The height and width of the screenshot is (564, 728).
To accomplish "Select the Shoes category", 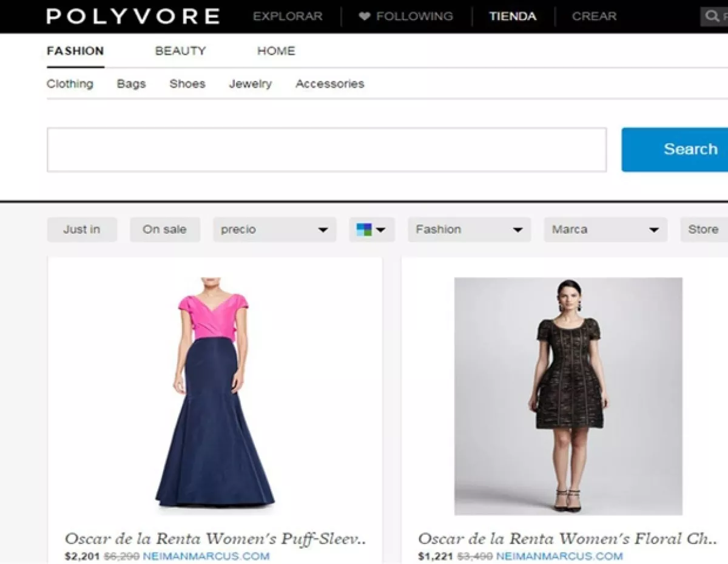I will click(187, 84).
